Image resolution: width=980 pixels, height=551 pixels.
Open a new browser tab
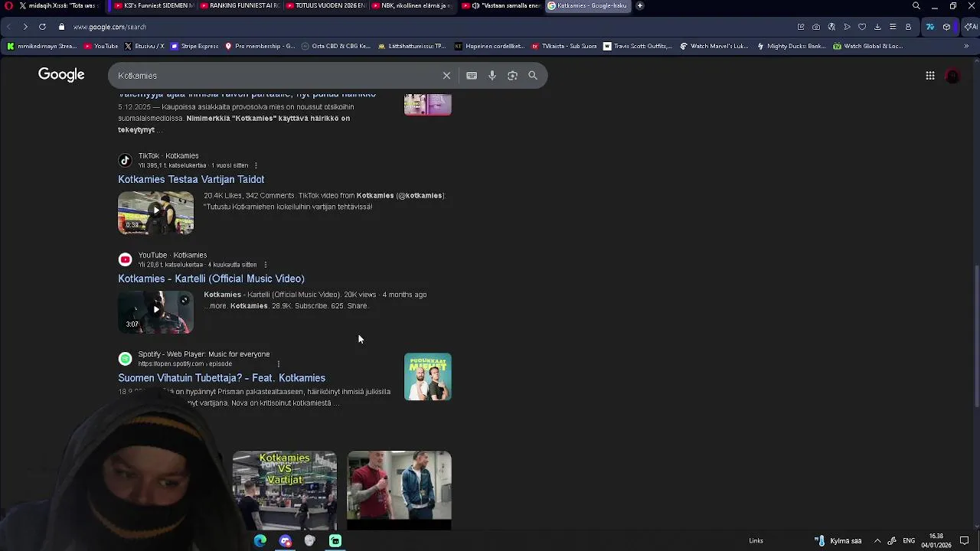(640, 5)
